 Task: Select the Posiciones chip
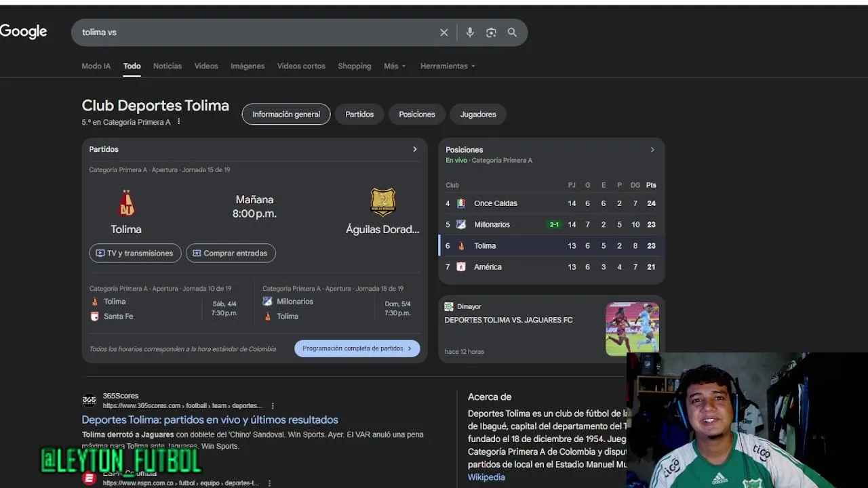(417, 115)
